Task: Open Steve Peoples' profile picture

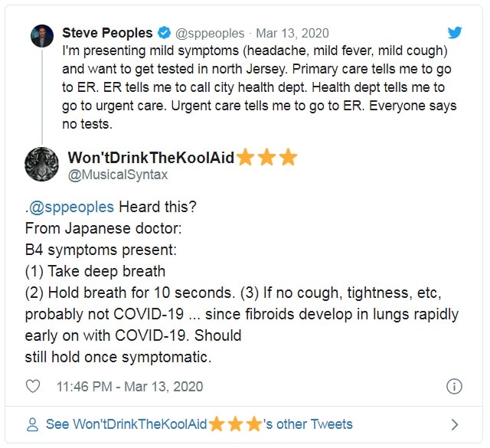Action: tap(42, 35)
